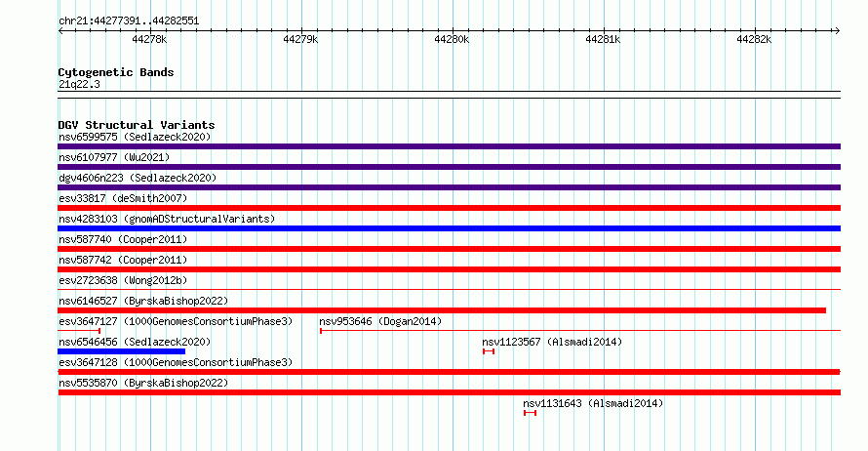This screenshot has height=451, width=868.
Task: Open nsv1123567 (Alsmadi2014) label
Action: tap(552, 342)
